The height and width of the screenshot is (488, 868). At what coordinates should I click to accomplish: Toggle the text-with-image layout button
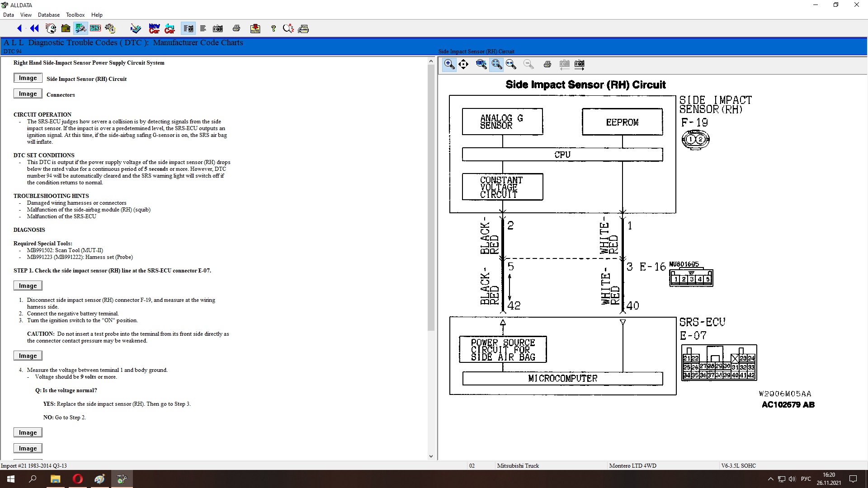coord(188,28)
